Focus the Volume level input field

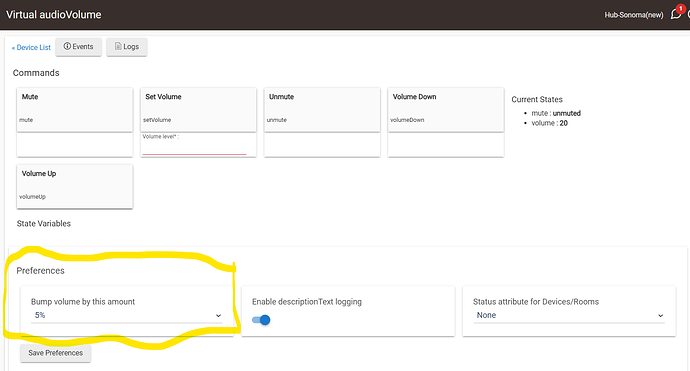tap(195, 148)
